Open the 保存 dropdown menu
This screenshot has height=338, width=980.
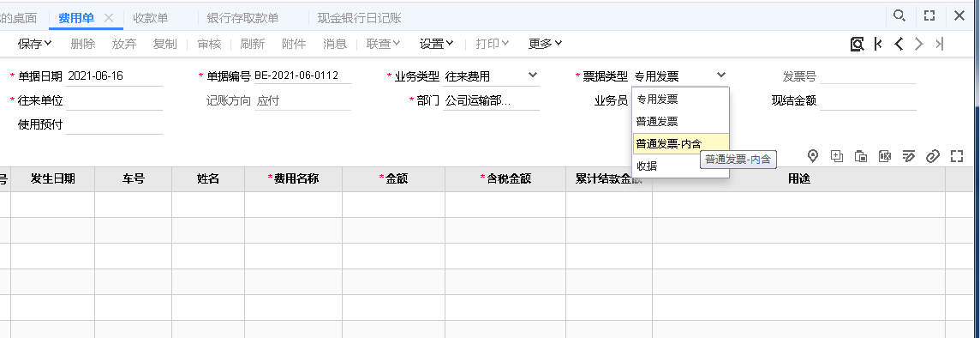point(34,44)
